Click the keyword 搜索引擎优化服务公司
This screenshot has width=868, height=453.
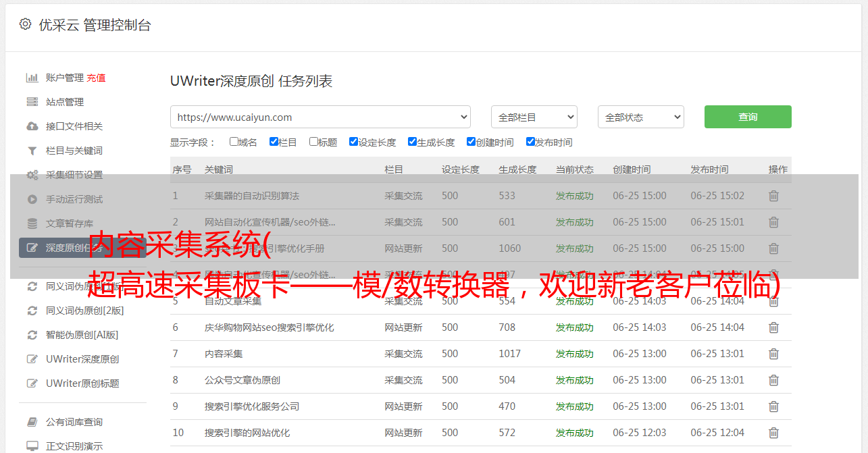(x=252, y=406)
